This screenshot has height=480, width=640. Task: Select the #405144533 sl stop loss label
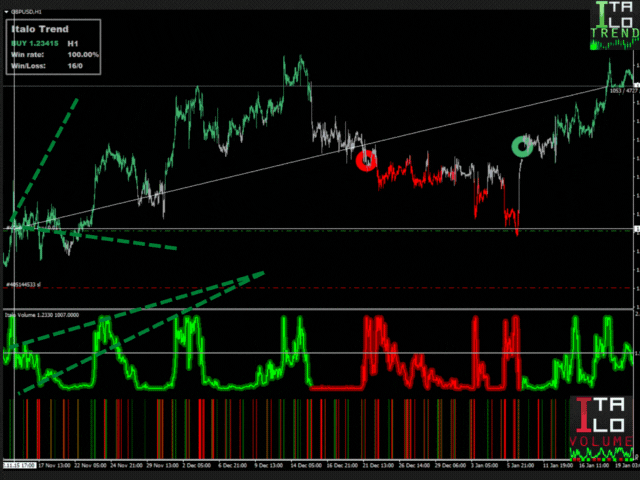tap(23, 284)
